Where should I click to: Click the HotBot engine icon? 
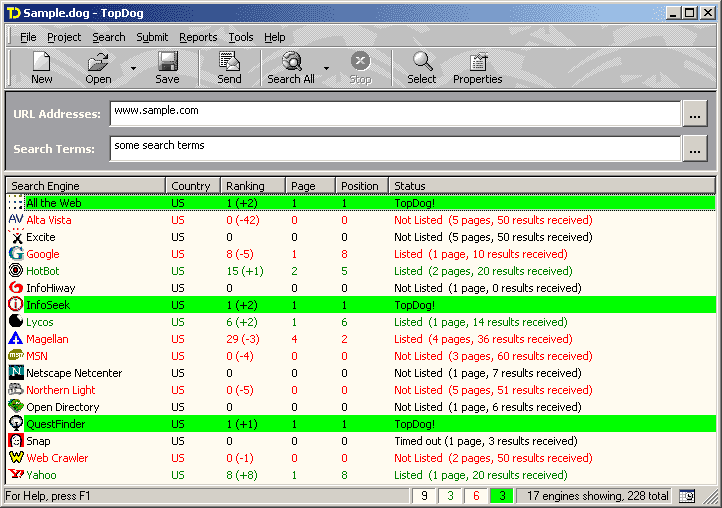16,270
